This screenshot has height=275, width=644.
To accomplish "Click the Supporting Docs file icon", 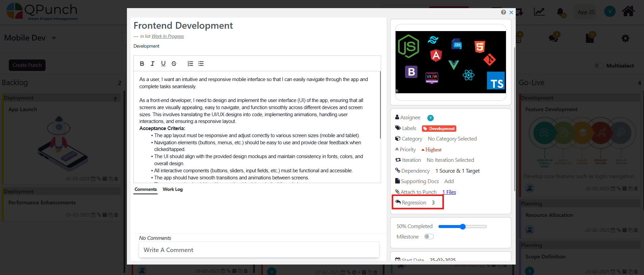I will (397, 181).
